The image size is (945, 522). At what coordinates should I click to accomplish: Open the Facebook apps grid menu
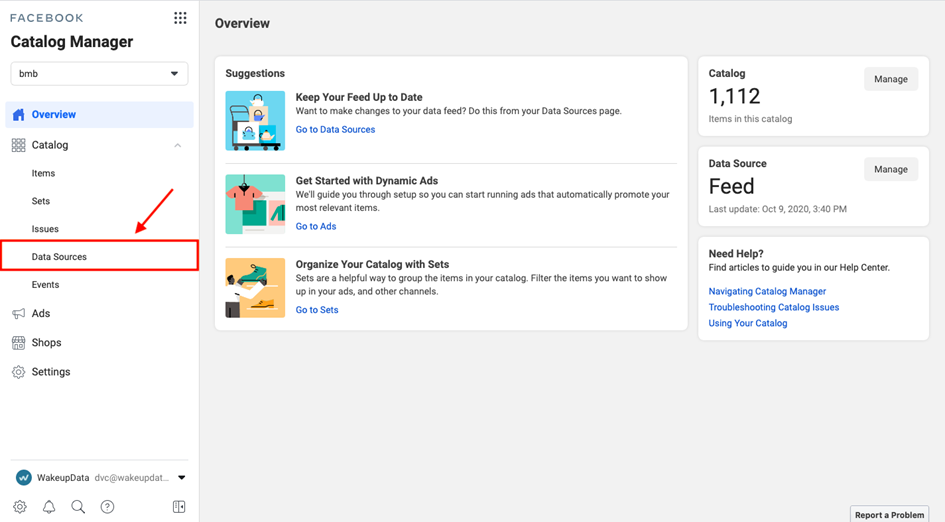point(180,18)
